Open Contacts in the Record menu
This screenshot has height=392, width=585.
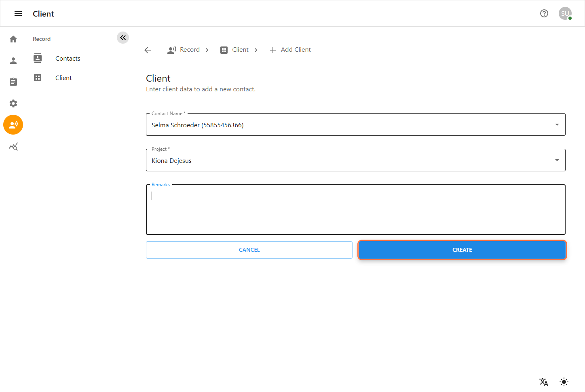[68, 59]
